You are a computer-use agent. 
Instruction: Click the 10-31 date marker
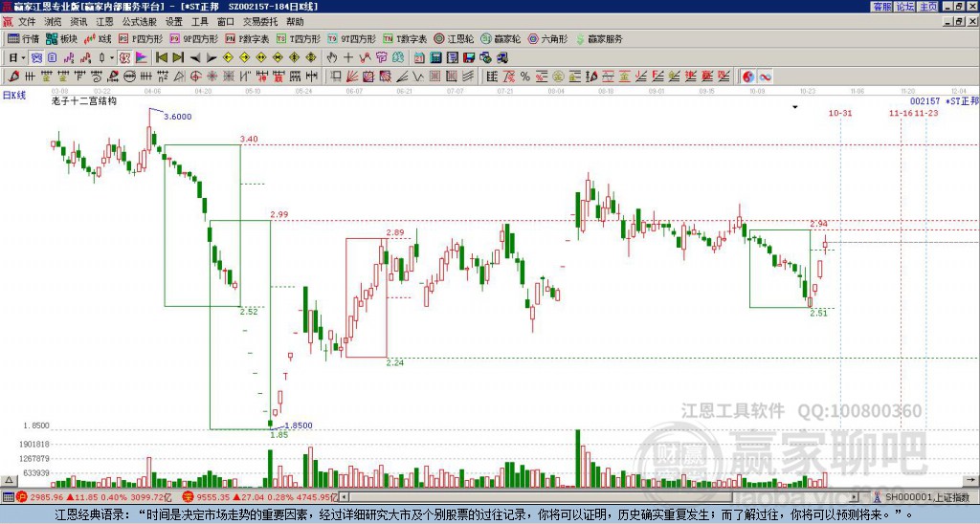pos(840,113)
